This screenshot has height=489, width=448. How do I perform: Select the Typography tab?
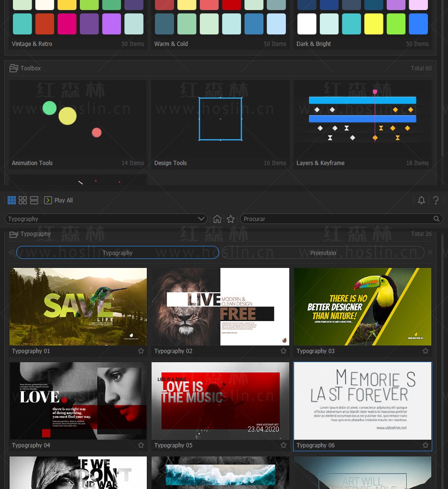[118, 253]
